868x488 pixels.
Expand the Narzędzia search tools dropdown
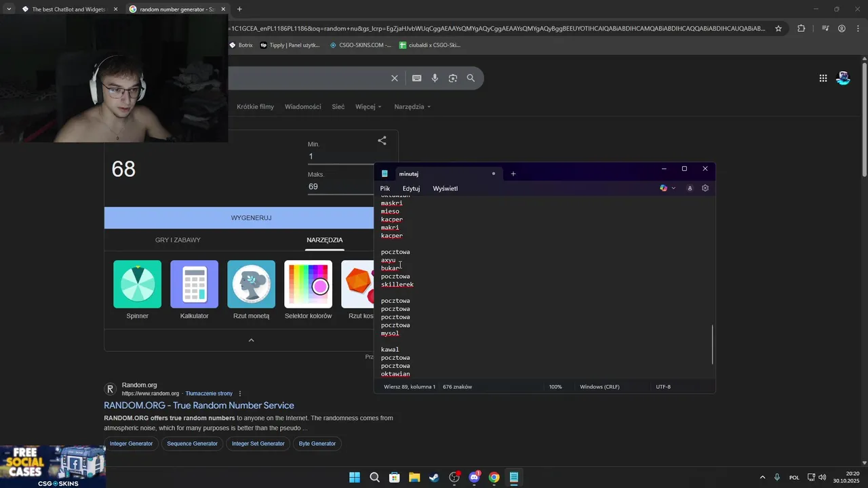pyautogui.click(x=412, y=106)
